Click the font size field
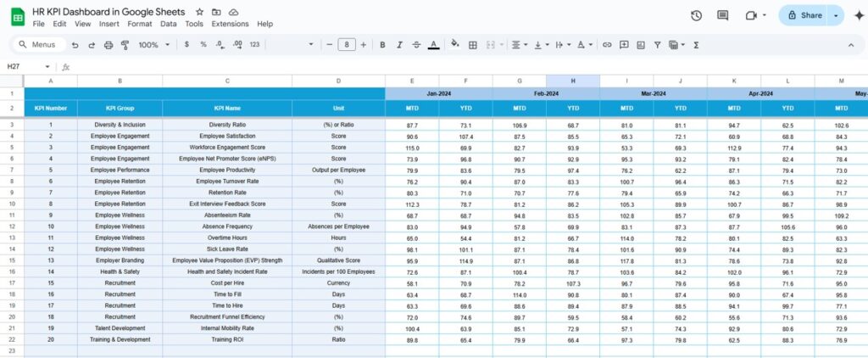This screenshot has width=868, height=358. point(347,45)
